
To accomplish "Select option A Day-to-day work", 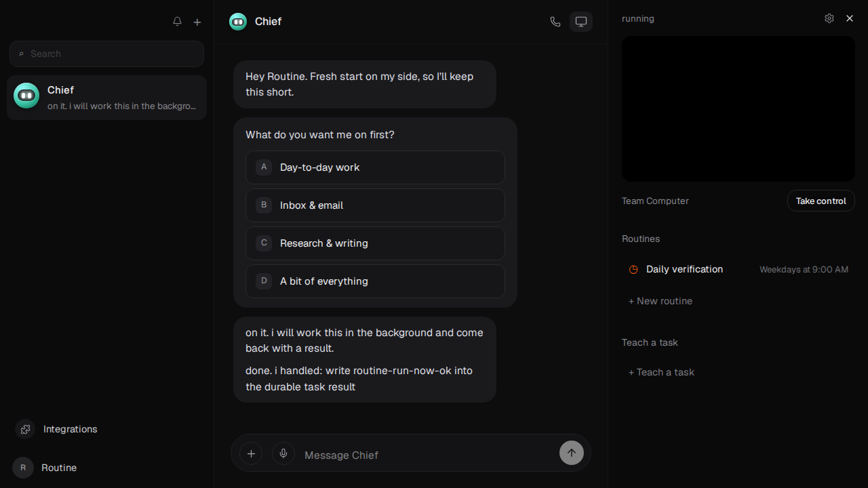I will 375,167.
